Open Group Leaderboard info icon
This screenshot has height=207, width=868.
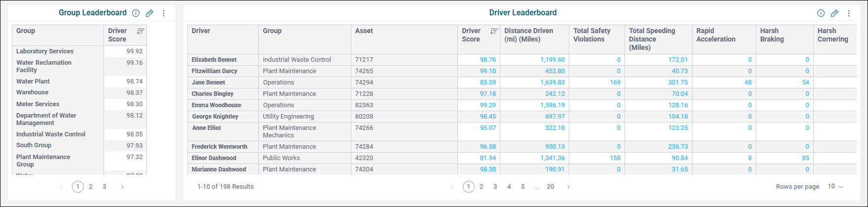pos(136,13)
